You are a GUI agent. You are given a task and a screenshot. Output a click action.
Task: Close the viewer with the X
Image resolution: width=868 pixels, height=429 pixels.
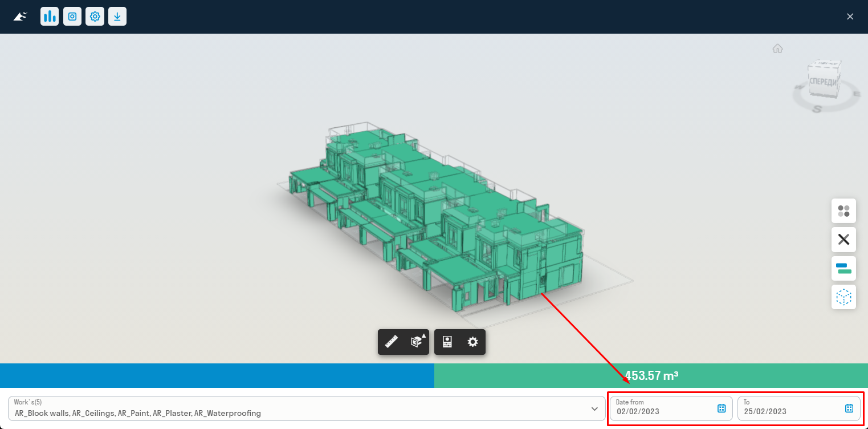pos(850,17)
